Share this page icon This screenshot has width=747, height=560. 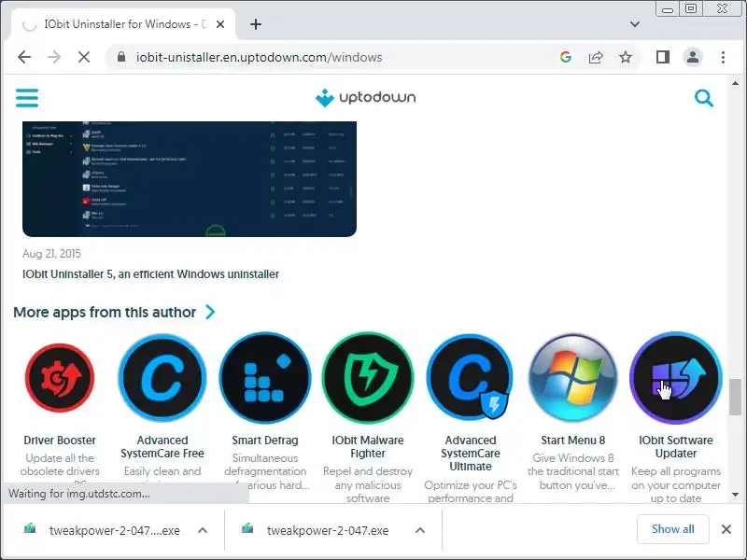(596, 57)
